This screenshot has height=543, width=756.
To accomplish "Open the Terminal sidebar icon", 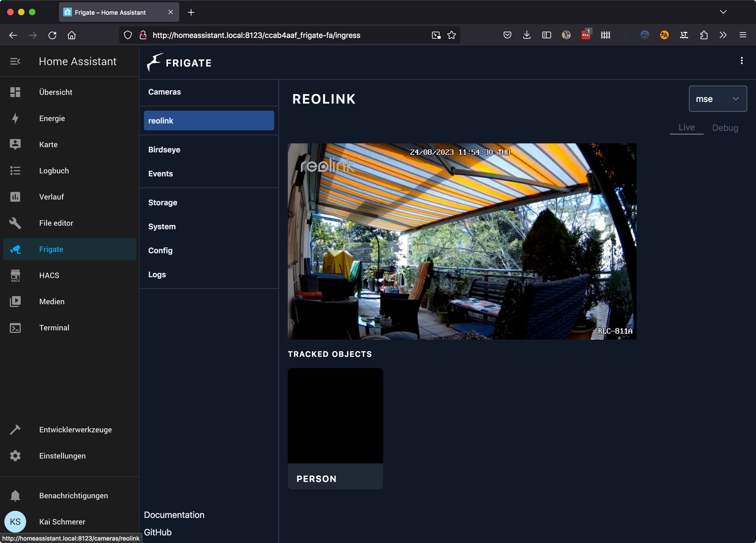I will click(x=15, y=328).
